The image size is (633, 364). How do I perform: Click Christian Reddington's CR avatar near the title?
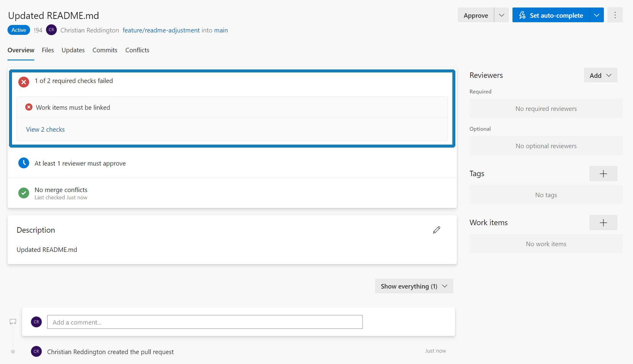click(51, 30)
